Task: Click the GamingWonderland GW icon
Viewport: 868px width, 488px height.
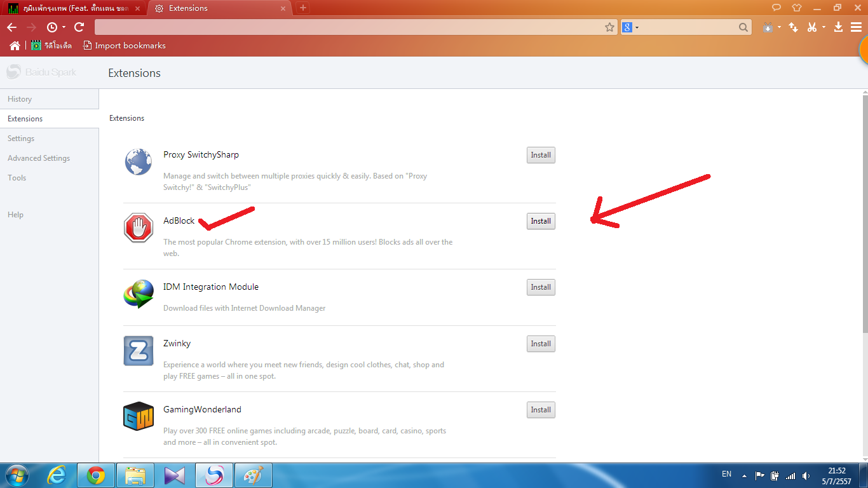Action: pyautogui.click(x=139, y=417)
